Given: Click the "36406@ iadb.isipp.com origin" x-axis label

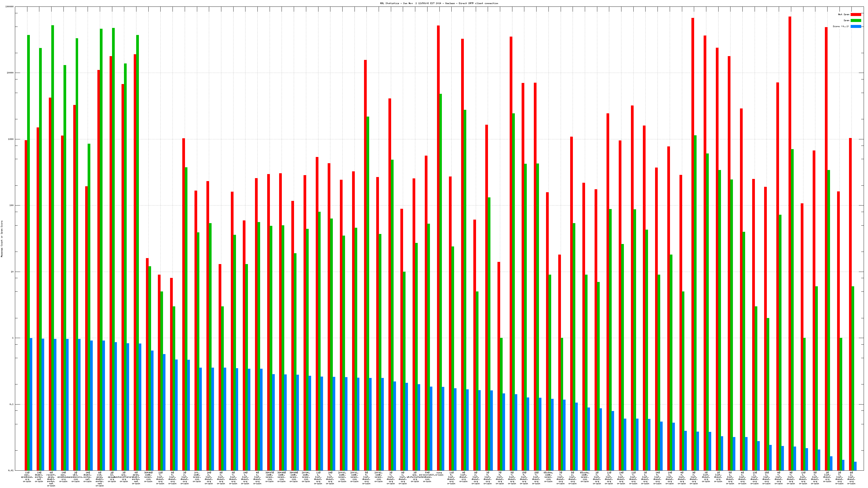Looking at the screenshot, I should tap(148, 477).
